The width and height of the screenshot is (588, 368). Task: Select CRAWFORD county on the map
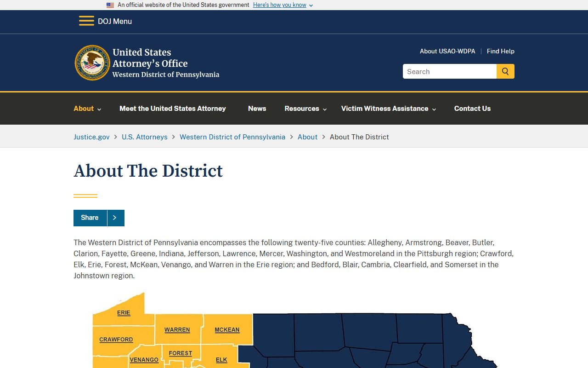click(116, 339)
